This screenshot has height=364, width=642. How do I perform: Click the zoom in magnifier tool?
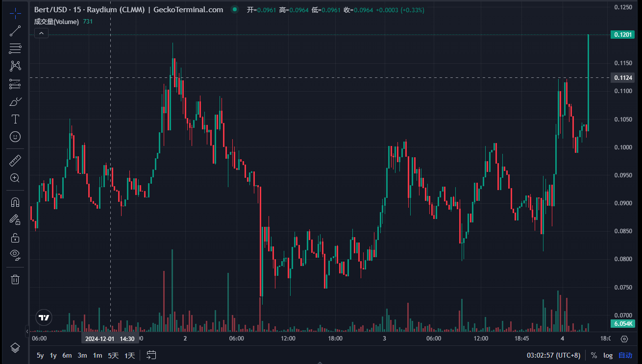15,178
